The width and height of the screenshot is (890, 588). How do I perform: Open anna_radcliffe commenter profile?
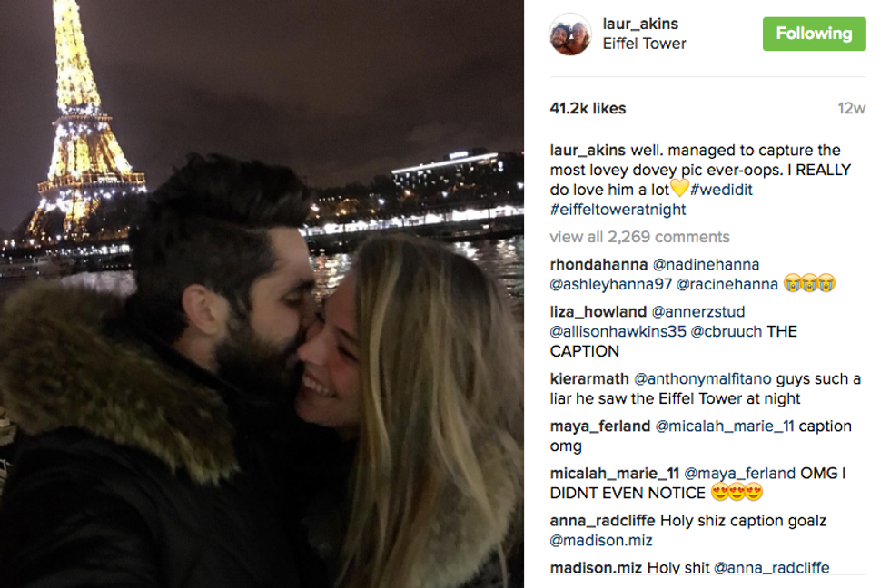pyautogui.click(x=602, y=521)
